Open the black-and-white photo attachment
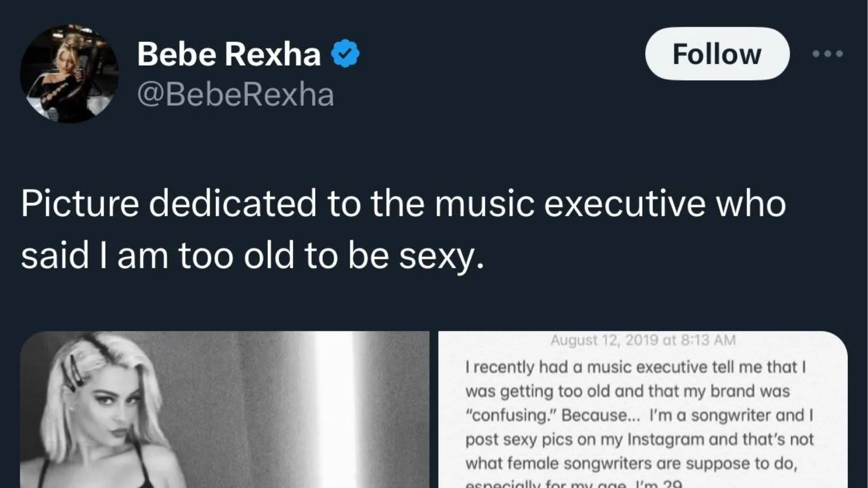Image resolution: width=868 pixels, height=488 pixels. tap(224, 409)
